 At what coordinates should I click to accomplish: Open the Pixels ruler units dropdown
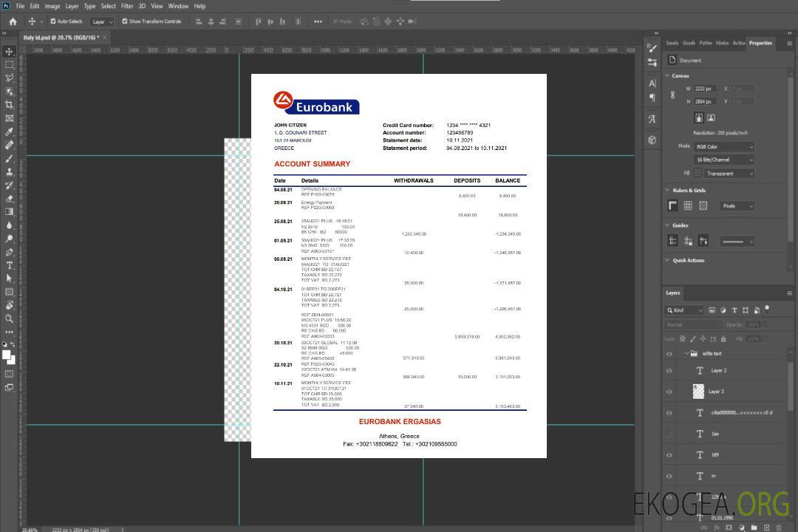[737, 205]
